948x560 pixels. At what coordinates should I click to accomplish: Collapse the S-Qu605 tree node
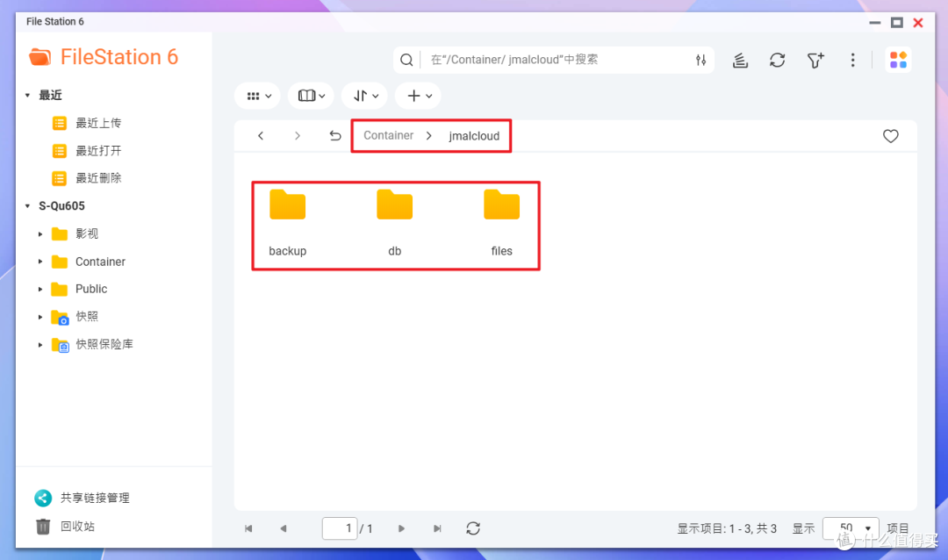coord(28,206)
